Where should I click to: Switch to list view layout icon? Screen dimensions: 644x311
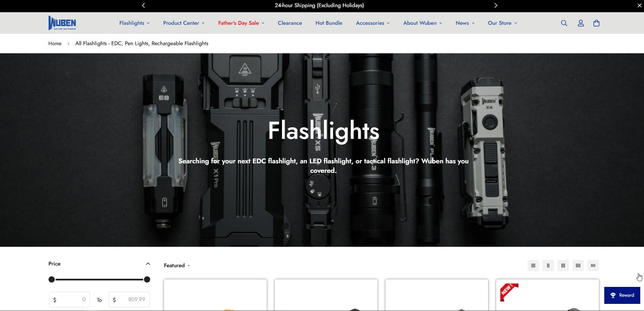pyautogui.click(x=533, y=266)
